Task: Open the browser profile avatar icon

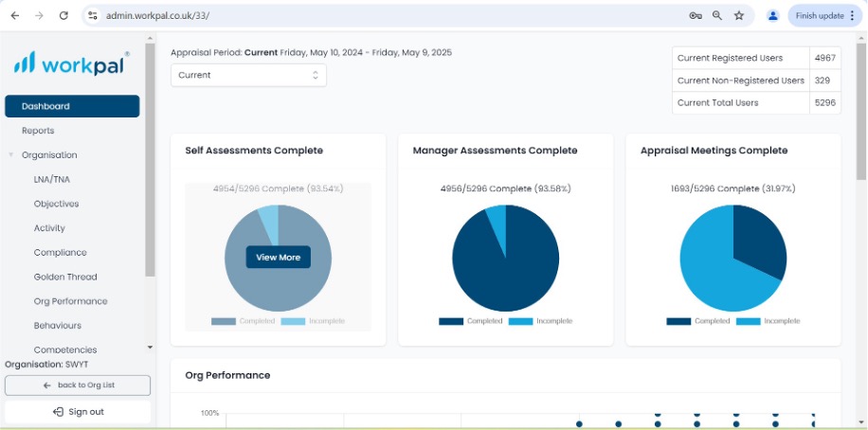Action: pyautogui.click(x=773, y=15)
